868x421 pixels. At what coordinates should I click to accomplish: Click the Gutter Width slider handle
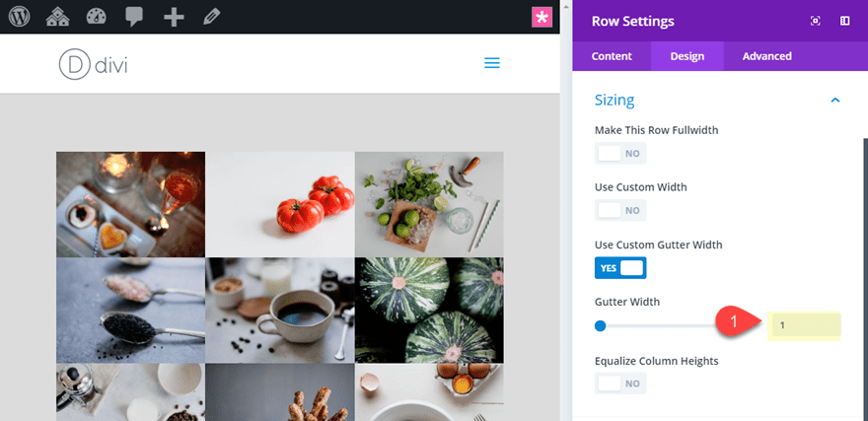600,325
